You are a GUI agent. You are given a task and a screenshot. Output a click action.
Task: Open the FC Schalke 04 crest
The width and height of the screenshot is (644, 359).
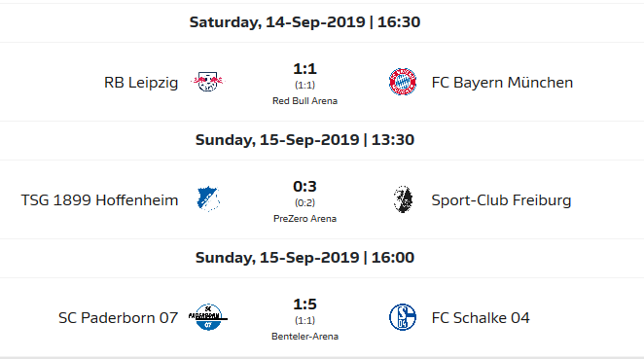403,317
